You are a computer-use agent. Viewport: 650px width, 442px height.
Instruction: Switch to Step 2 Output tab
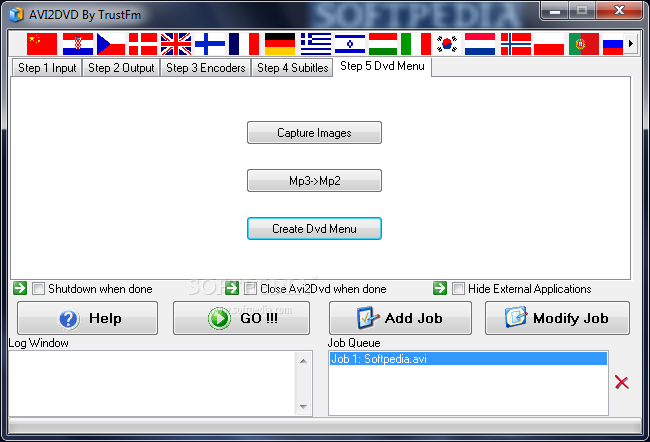click(121, 68)
